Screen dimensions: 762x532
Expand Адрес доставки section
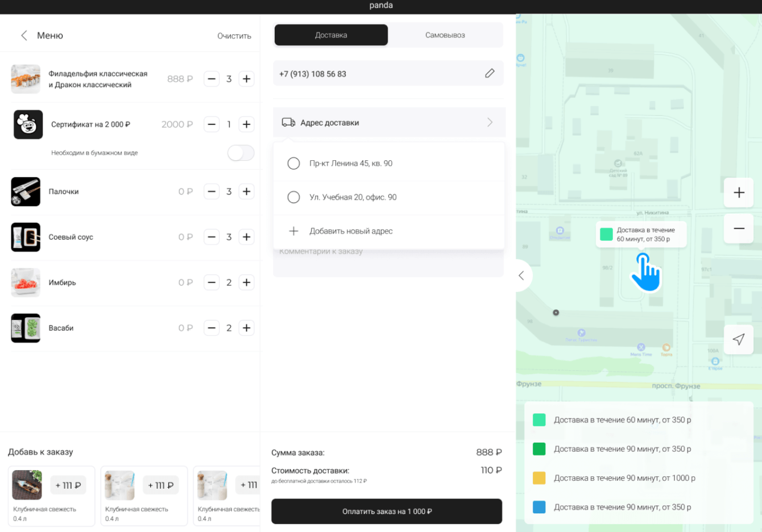click(x=389, y=122)
